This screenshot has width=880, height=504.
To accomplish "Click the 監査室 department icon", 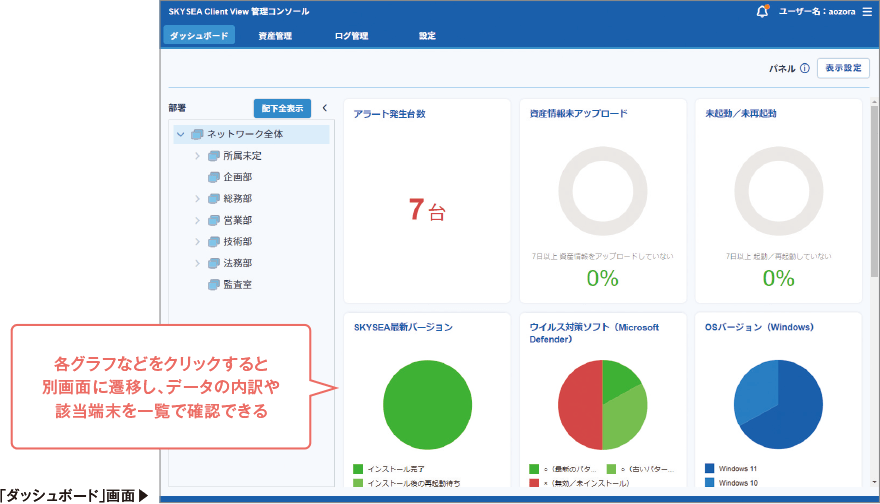I will 213,285.
